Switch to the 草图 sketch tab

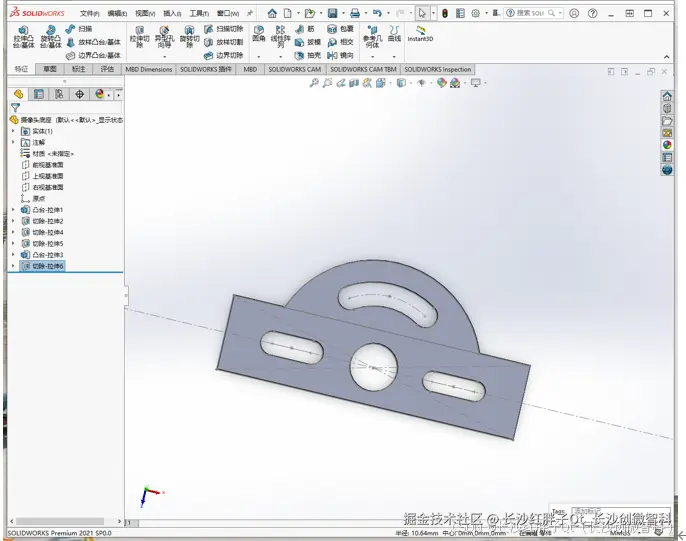50,69
